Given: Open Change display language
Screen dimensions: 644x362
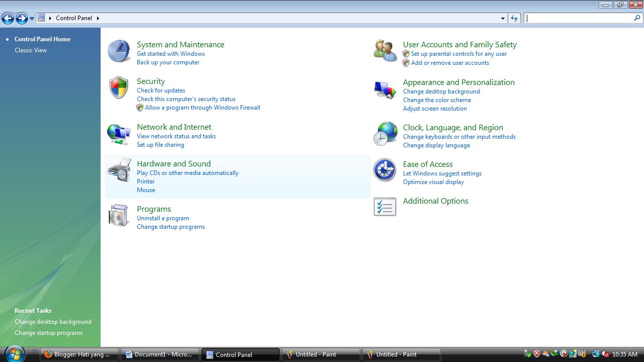Looking at the screenshot, I should coord(436,145).
